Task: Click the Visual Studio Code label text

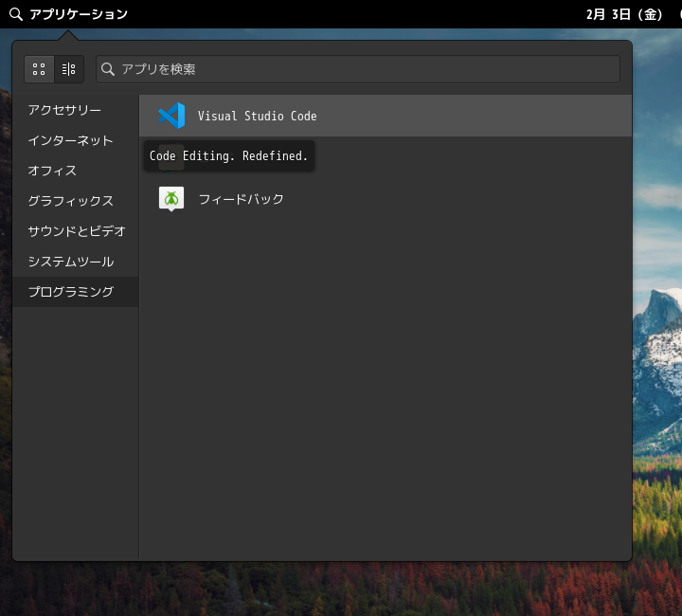Action: coord(257,117)
